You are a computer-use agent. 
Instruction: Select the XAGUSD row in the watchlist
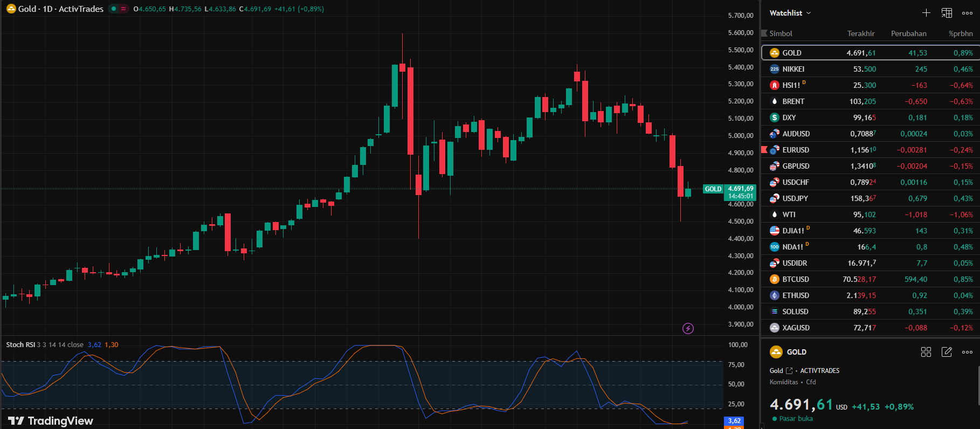tap(796, 328)
